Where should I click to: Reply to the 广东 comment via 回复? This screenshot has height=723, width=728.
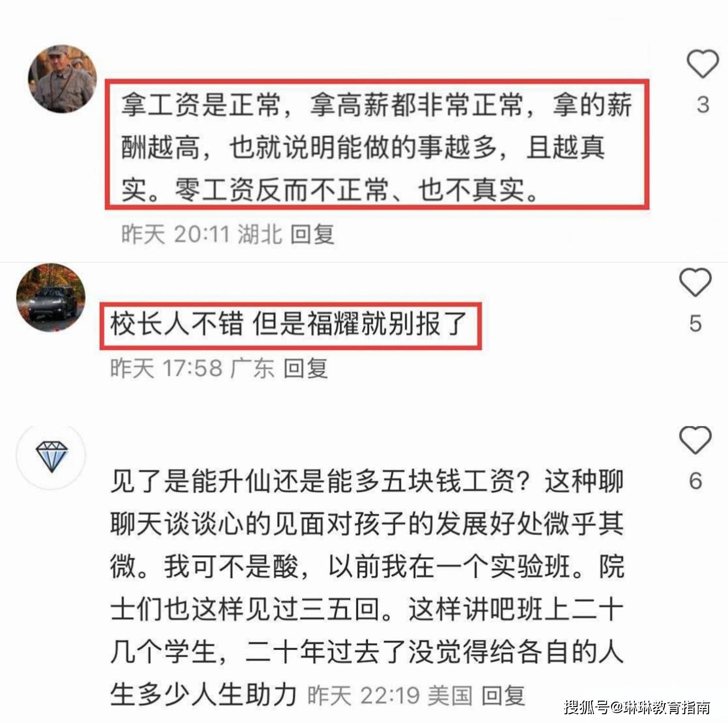306,368
